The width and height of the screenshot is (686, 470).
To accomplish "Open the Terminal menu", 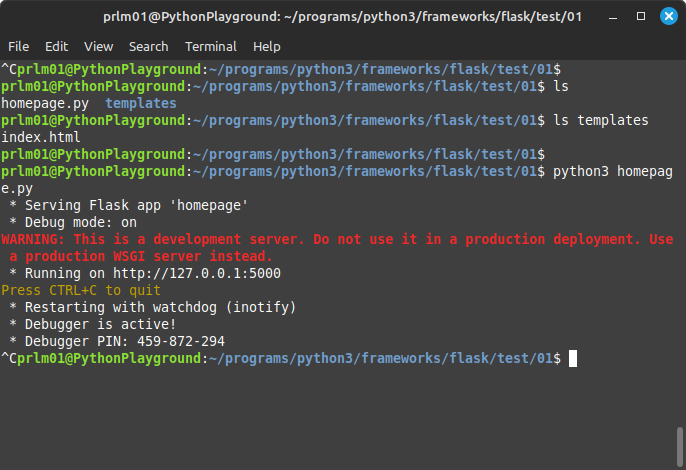I will (x=210, y=46).
